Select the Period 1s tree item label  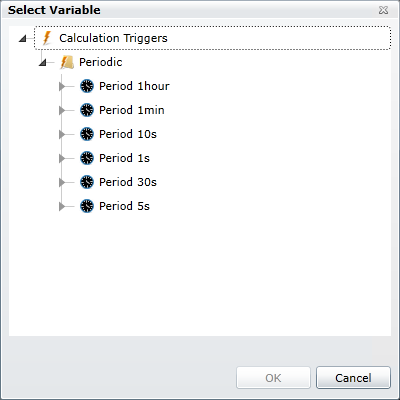click(x=124, y=158)
